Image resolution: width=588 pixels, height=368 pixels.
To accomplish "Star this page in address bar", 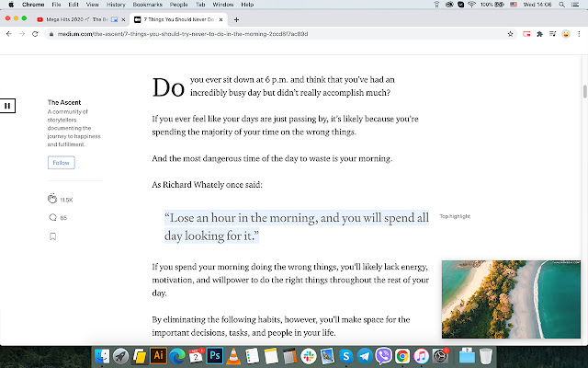I will point(509,34).
